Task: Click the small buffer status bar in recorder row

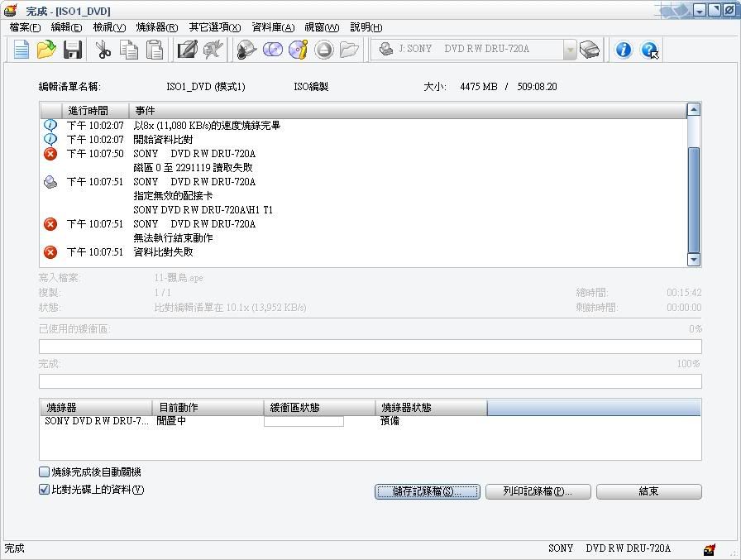Action: [x=304, y=421]
